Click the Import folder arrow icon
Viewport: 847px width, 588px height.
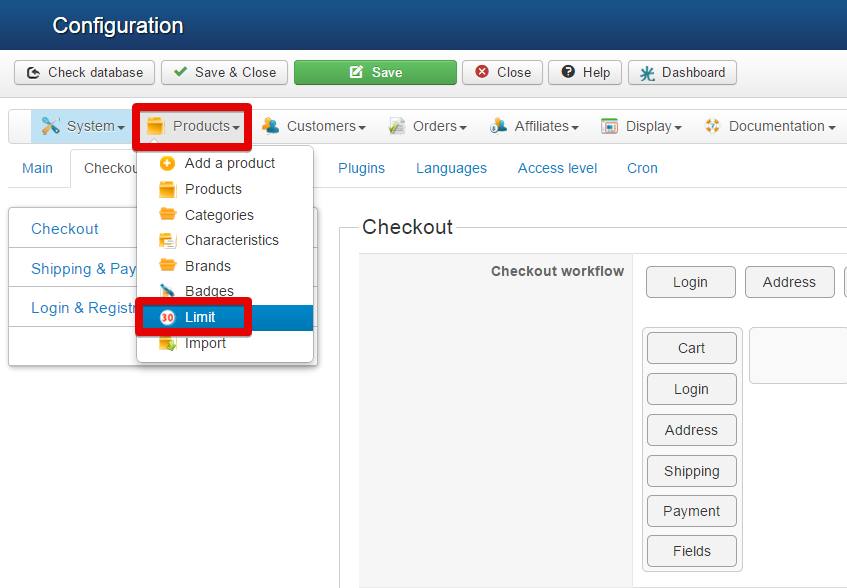tap(167, 343)
